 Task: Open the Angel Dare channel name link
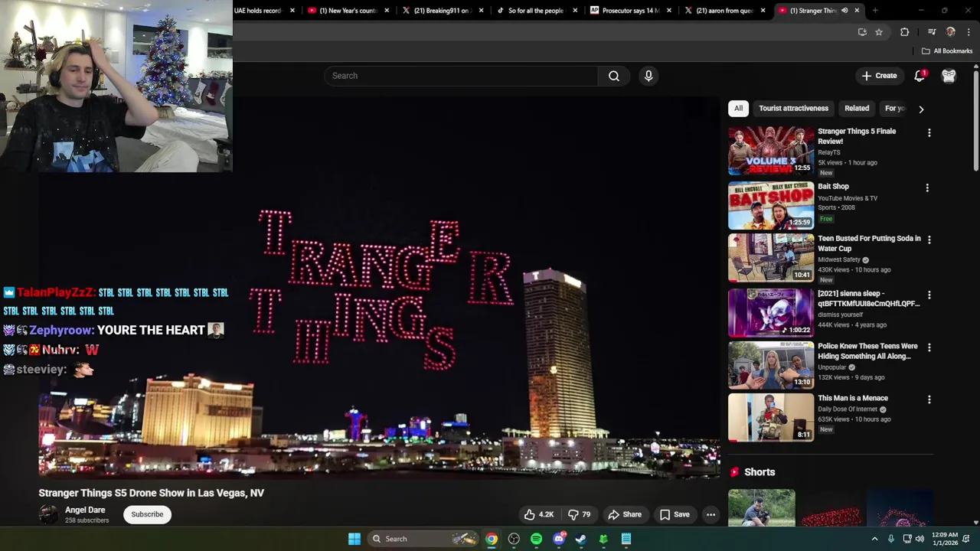(x=85, y=510)
